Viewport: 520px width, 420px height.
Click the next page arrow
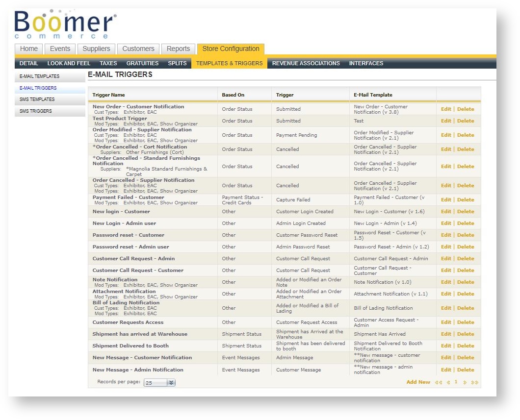tap(465, 382)
